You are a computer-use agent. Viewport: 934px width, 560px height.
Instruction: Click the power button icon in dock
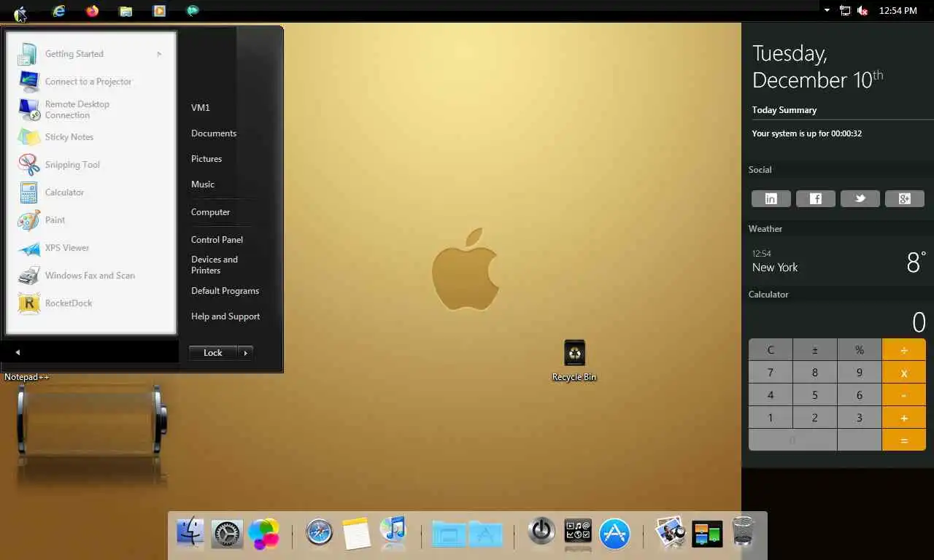pyautogui.click(x=541, y=532)
